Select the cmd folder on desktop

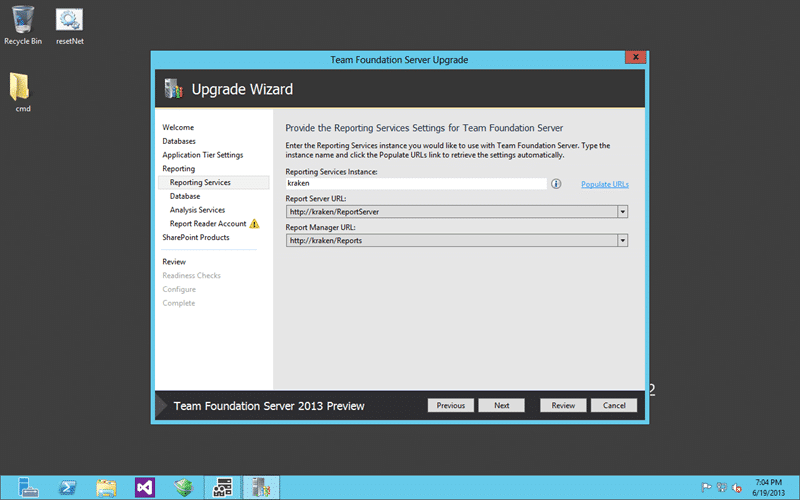pyautogui.click(x=22, y=92)
